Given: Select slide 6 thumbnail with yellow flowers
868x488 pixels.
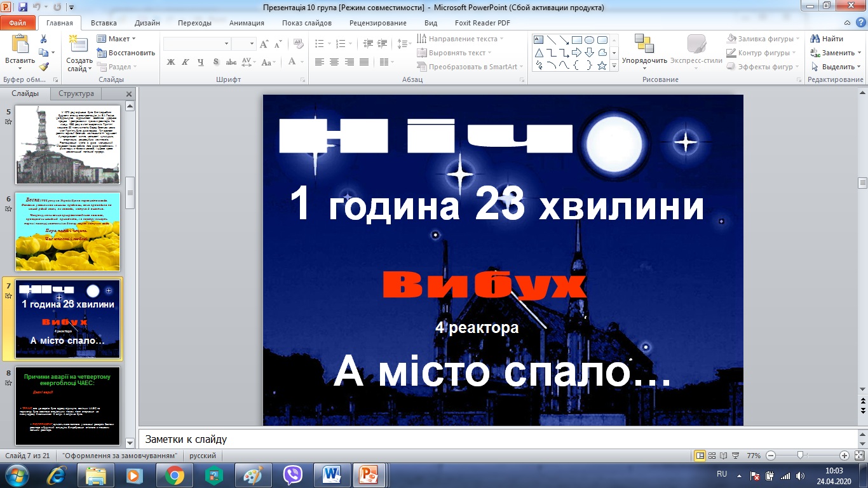Looking at the screenshot, I should point(67,232).
